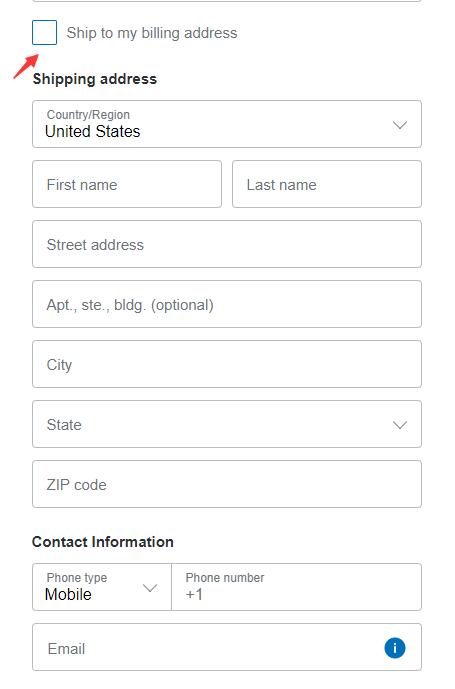Click the Shipping address heading
The height and width of the screenshot is (689, 455).
click(x=95, y=79)
